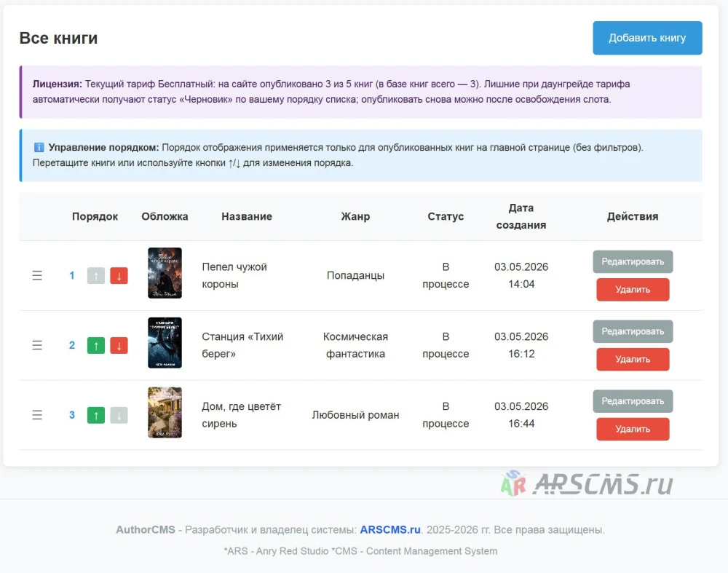Click the cover thumbnail of "Дом, где цветёт сирень"

(165, 412)
